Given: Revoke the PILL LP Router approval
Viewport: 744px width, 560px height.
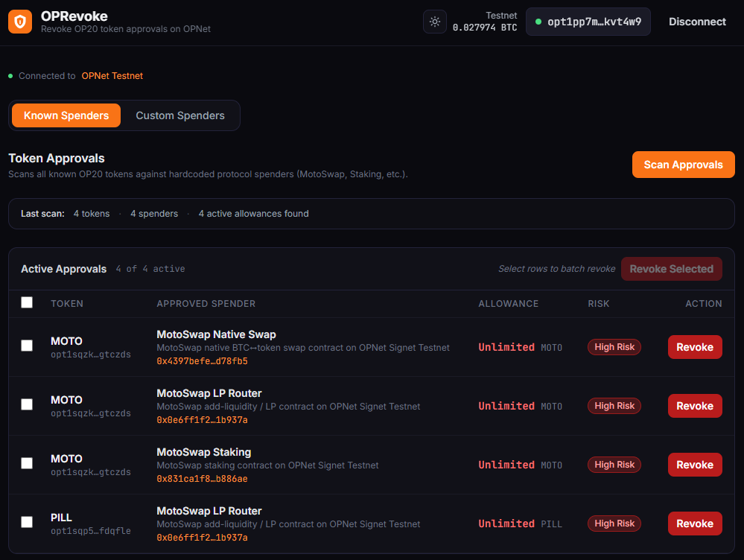Looking at the screenshot, I should coord(694,524).
